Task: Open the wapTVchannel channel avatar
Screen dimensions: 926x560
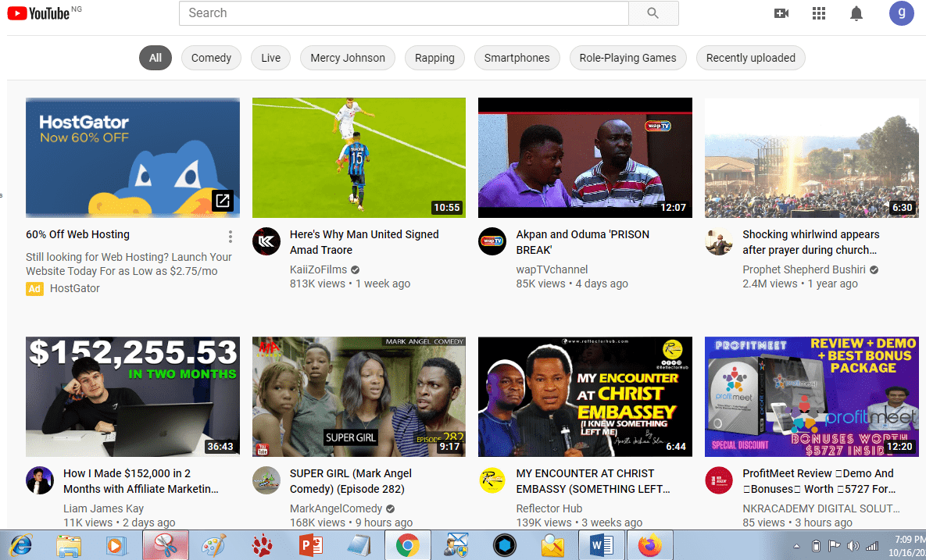Action: [492, 241]
